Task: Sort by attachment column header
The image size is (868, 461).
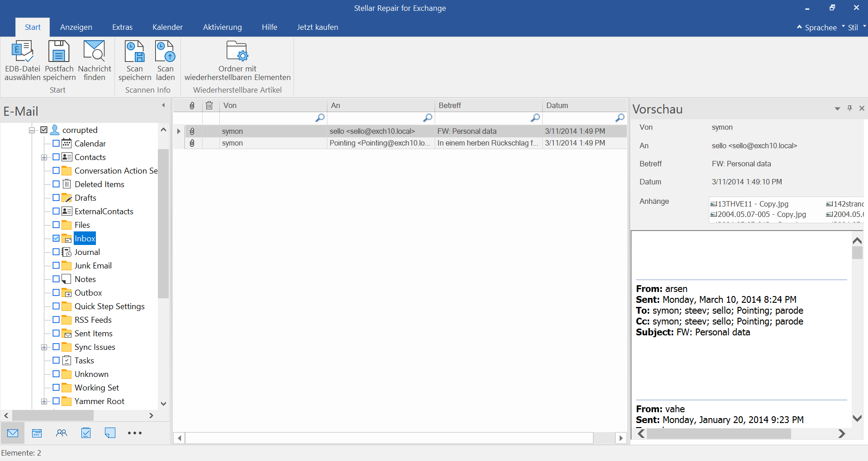Action: (192, 105)
